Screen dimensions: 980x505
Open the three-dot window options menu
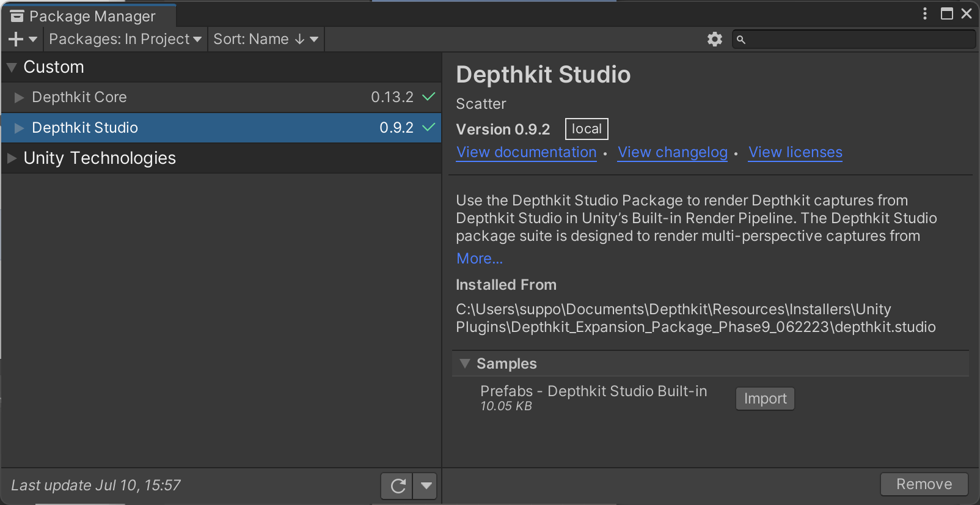click(x=925, y=13)
